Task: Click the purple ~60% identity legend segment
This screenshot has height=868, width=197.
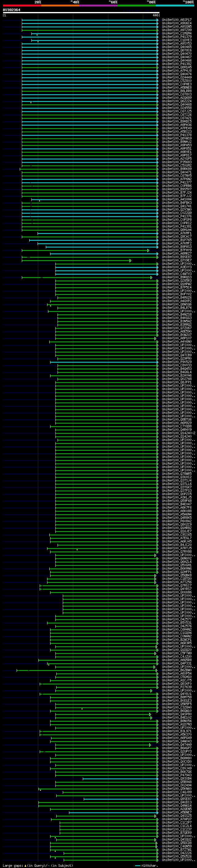Action: point(99,6)
